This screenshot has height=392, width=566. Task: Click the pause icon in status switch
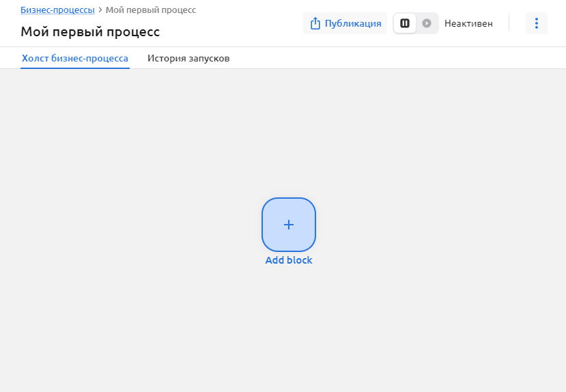pyautogui.click(x=405, y=23)
